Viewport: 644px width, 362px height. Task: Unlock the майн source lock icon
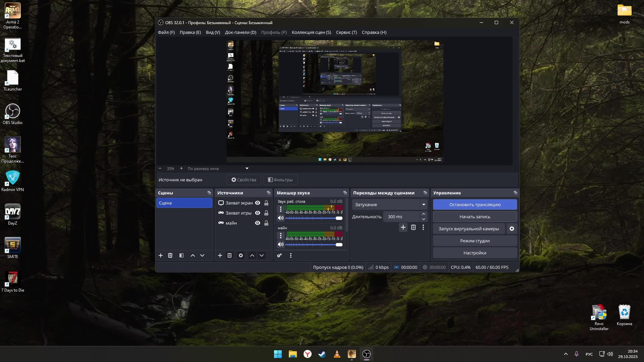[266, 223]
